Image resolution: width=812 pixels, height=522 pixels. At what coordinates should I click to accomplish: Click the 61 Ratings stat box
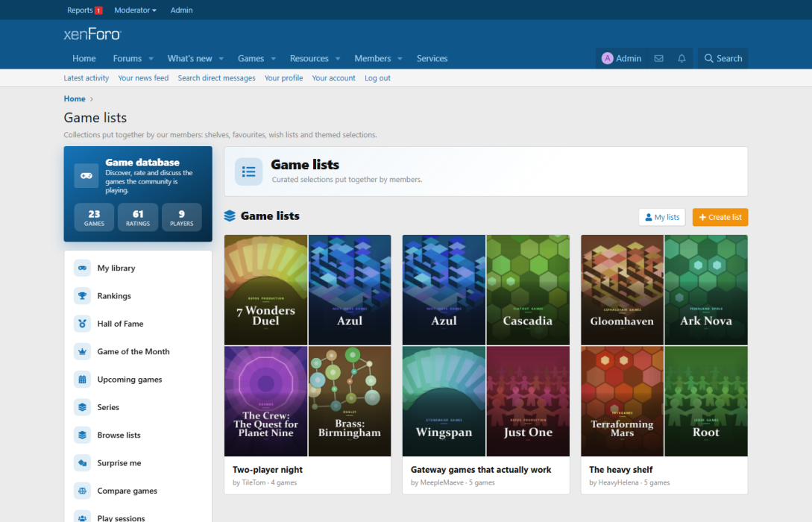pyautogui.click(x=138, y=217)
